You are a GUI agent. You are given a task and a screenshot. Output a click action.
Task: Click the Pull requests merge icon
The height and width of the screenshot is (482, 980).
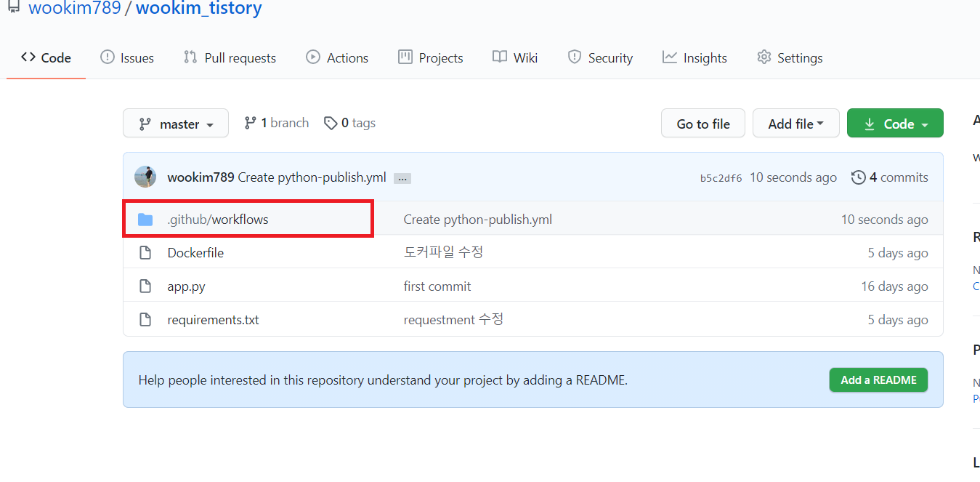point(190,57)
